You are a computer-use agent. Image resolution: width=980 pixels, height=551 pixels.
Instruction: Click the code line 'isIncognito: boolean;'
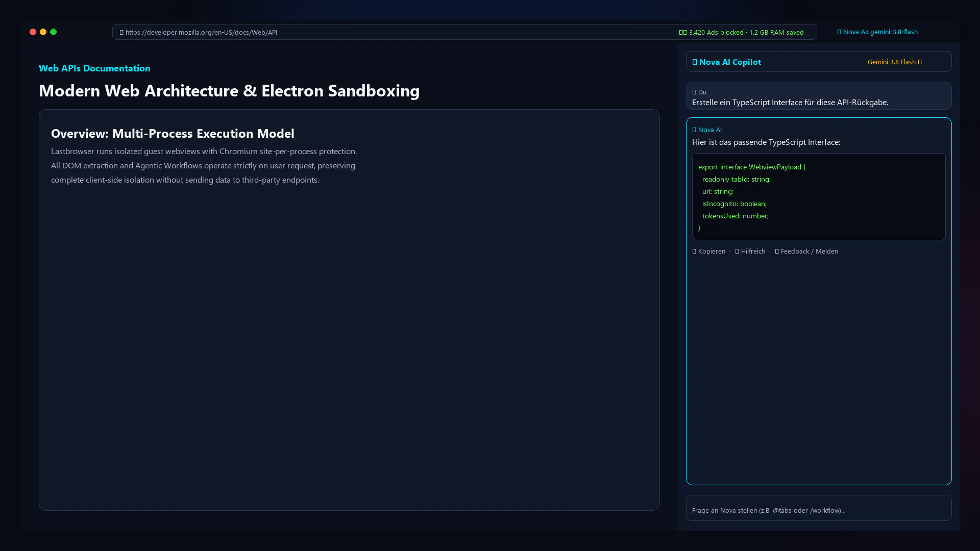pyautogui.click(x=734, y=204)
